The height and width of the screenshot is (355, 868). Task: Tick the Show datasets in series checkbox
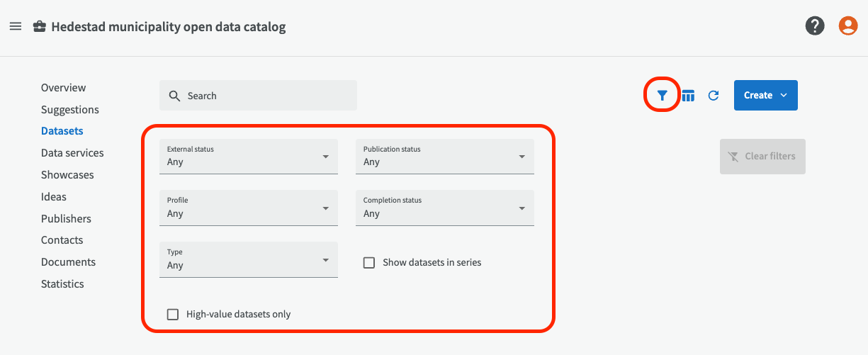[x=369, y=263]
